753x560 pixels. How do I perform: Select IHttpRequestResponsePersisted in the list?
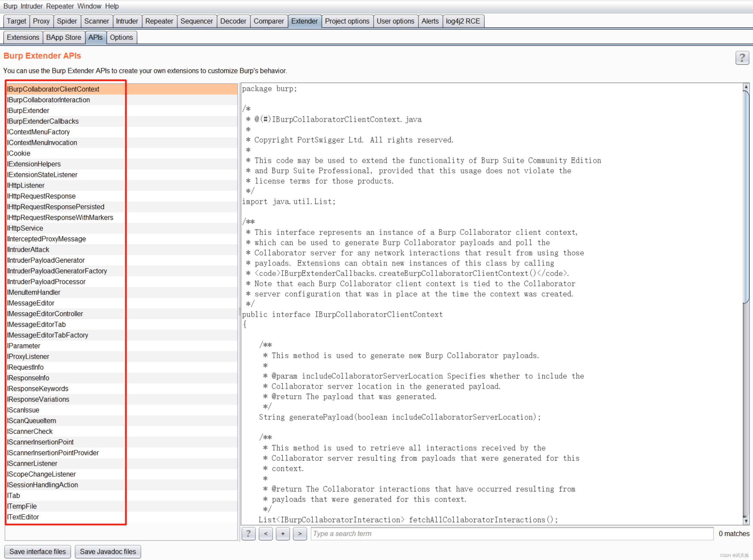122,207
